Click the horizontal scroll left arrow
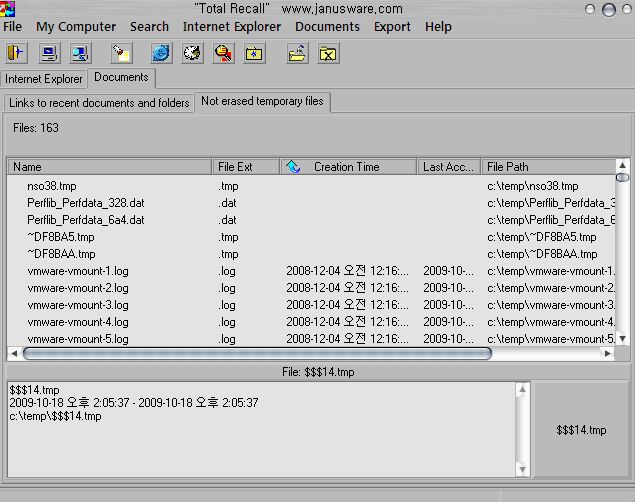The height and width of the screenshot is (502, 635). click(x=14, y=353)
